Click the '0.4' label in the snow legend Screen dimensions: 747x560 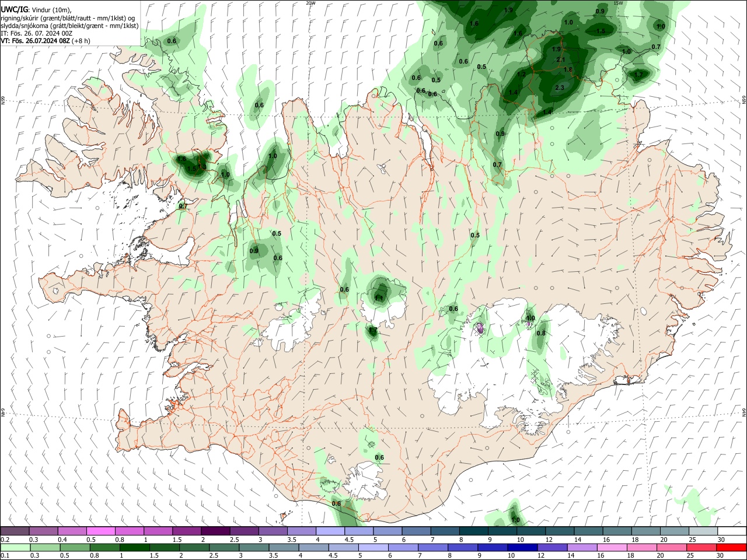(62, 540)
